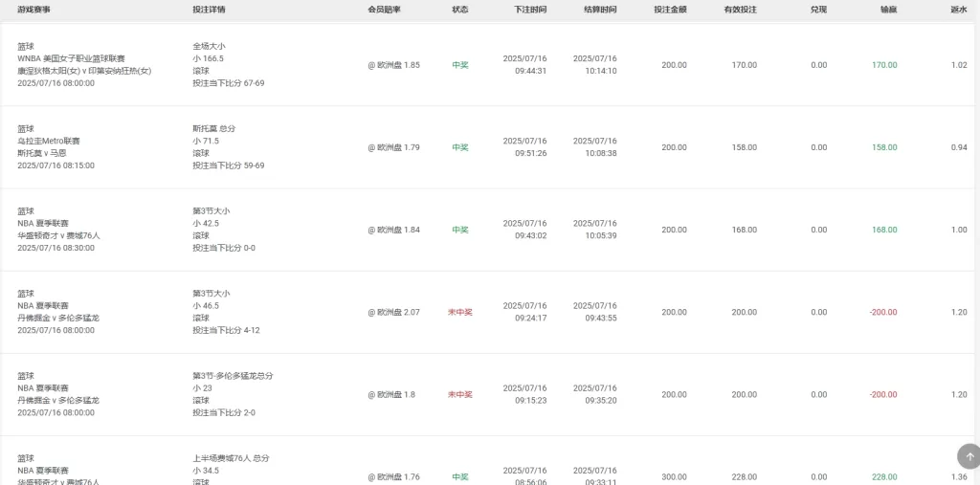Screen dimensions: 980x485
Task: Click the @ 欧洲盘 1.84 odds
Action: pyautogui.click(x=393, y=230)
